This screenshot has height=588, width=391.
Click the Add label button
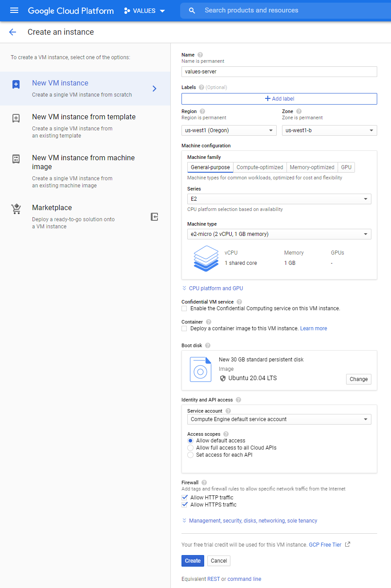coord(279,99)
